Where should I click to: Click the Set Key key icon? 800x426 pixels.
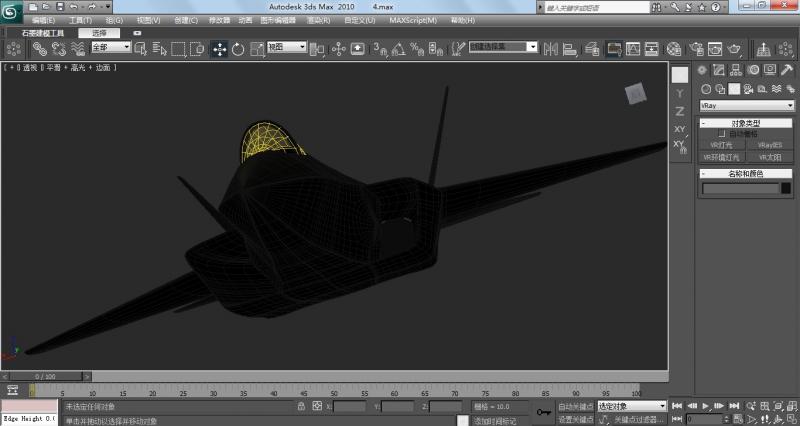click(543, 410)
